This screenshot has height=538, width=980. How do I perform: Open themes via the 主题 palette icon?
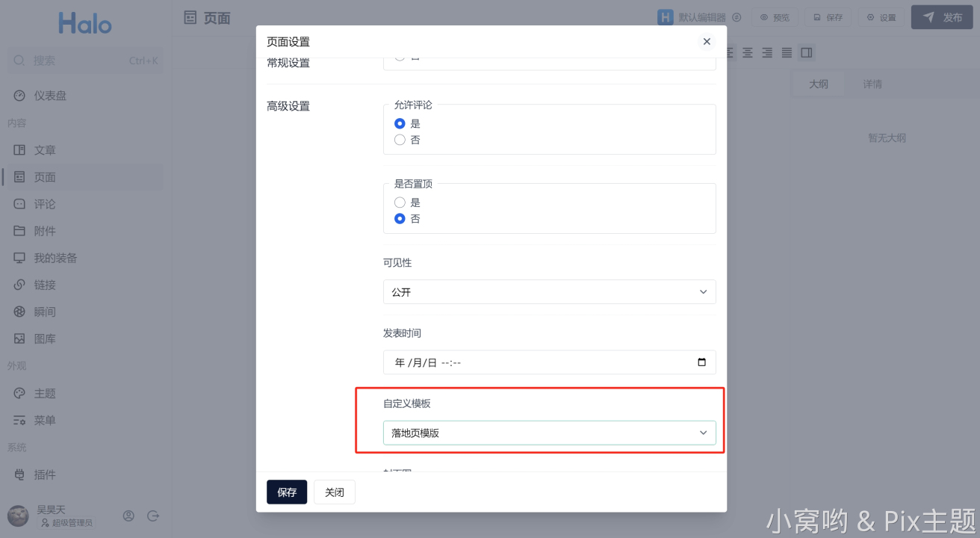[x=19, y=393]
